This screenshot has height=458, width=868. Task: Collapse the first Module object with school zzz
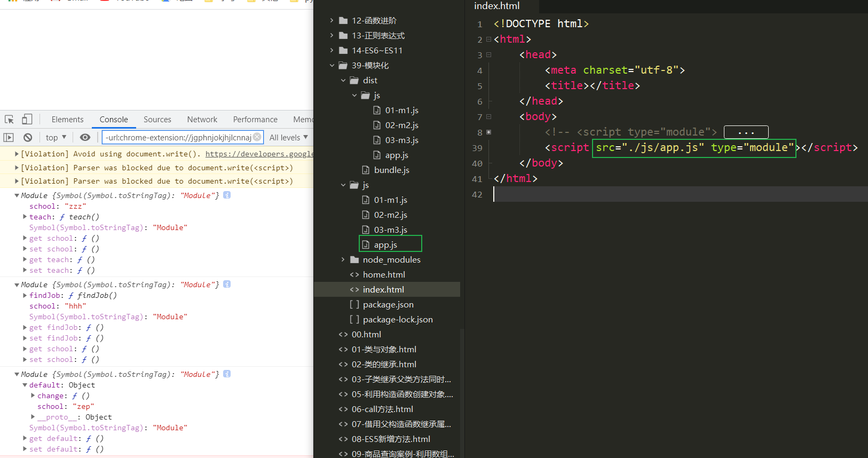[17, 195]
